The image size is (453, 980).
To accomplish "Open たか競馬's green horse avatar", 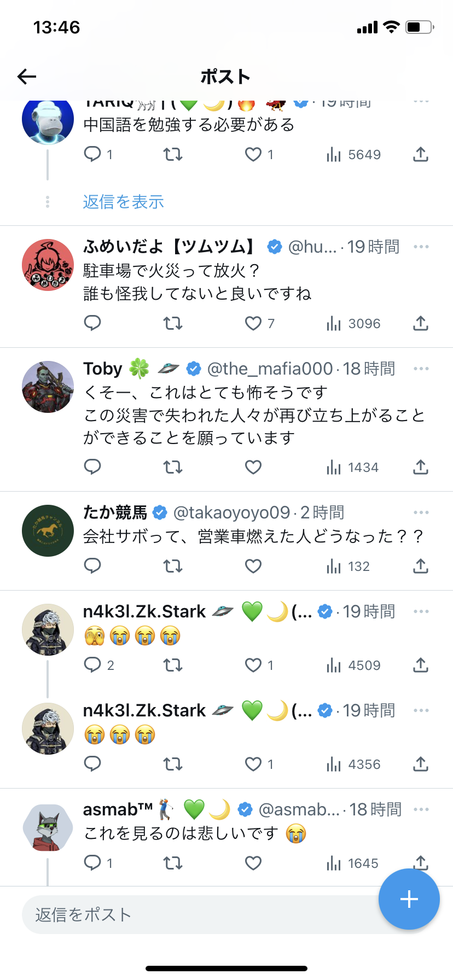I will pos(48,530).
